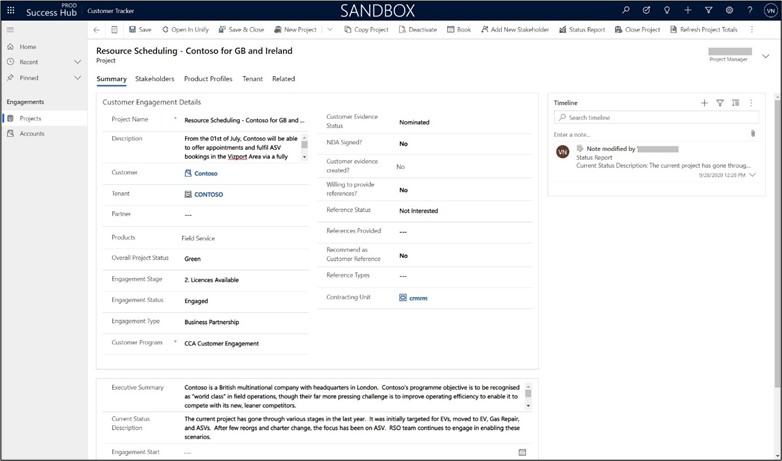Click the back arrow in command bar
The height and width of the screenshot is (461, 782).
97,30
